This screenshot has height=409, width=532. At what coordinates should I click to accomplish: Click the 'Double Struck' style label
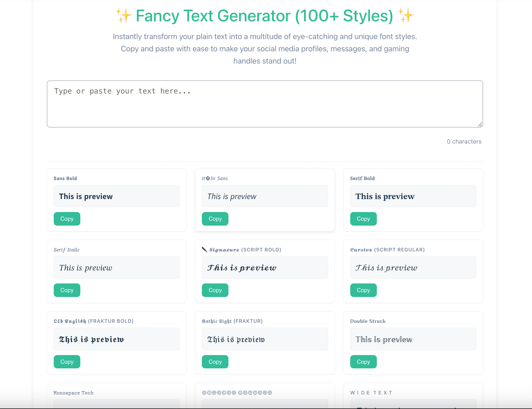tap(368, 321)
